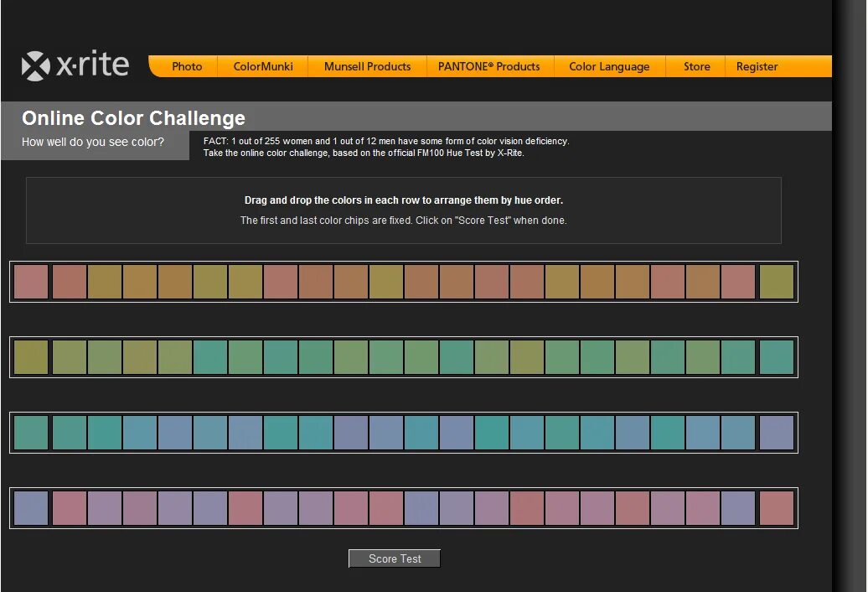Select the second chip in the second row
This screenshot has height=592, width=868.
pos(70,357)
